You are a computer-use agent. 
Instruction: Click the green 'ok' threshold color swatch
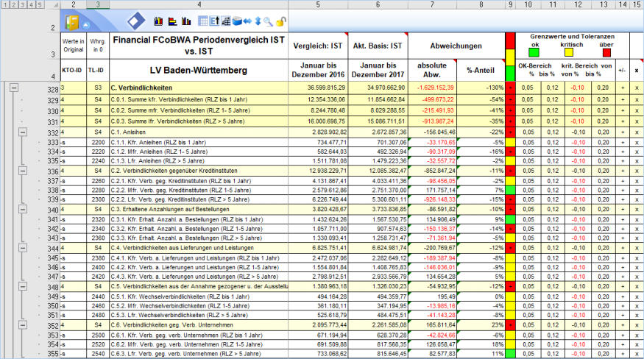534,51
